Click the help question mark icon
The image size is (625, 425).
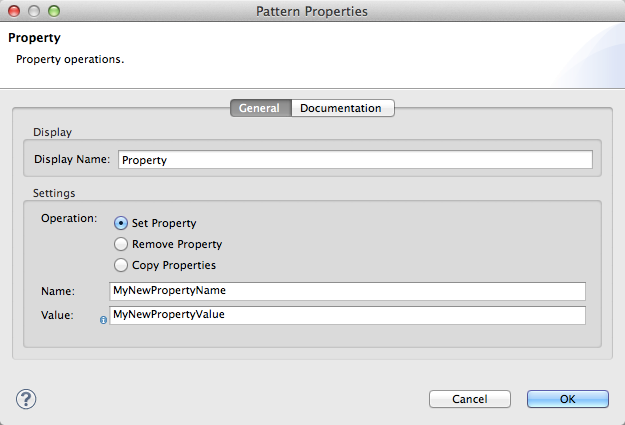(26, 398)
